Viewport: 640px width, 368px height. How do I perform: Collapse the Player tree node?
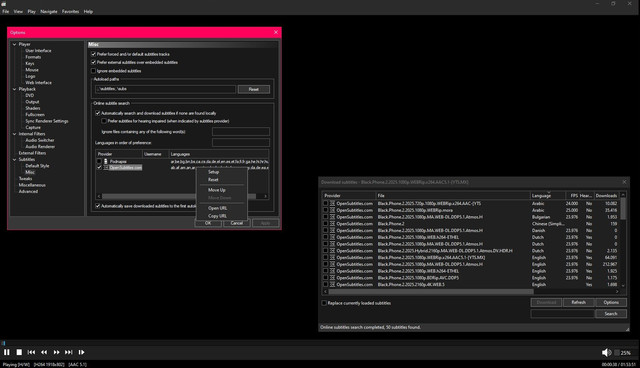tap(15, 44)
